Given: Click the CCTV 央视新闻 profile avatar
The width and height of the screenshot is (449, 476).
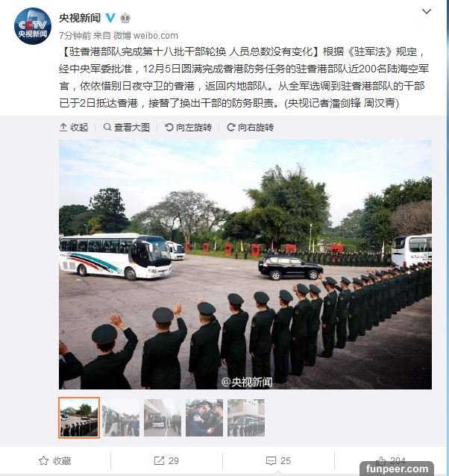Looking at the screenshot, I should coord(33,26).
